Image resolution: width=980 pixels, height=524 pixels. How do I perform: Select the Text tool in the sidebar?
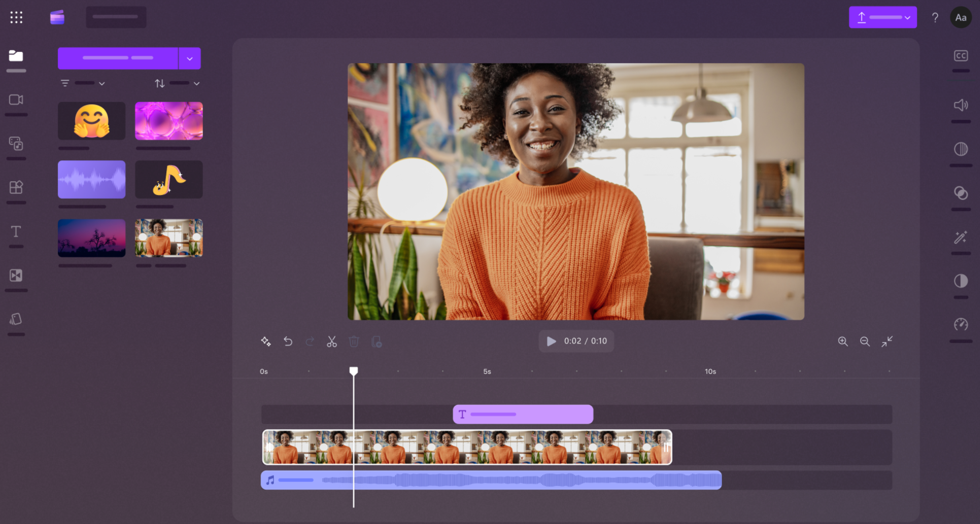pos(16,231)
